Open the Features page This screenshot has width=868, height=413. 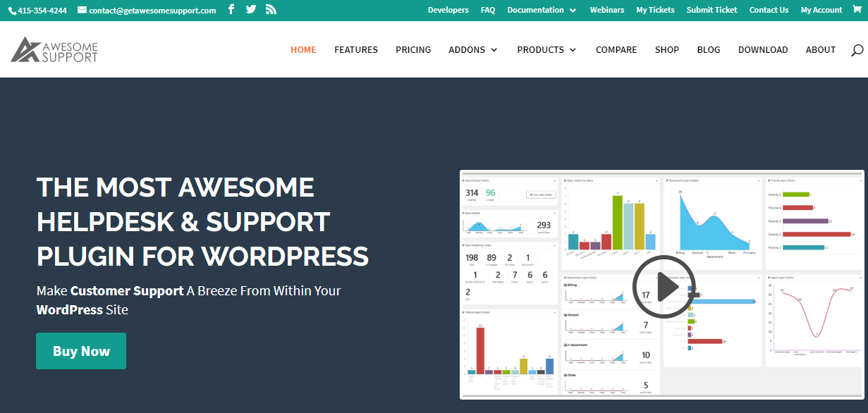[x=356, y=49]
